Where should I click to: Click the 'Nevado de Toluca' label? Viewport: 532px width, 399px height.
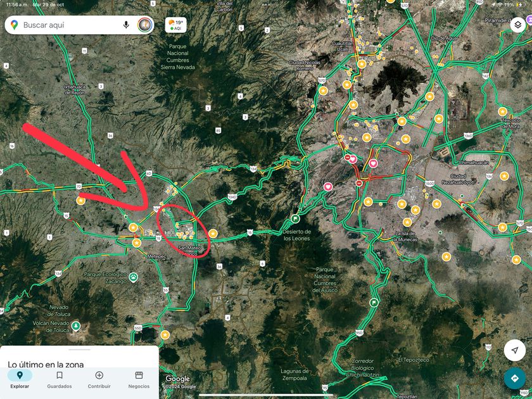coord(59,310)
